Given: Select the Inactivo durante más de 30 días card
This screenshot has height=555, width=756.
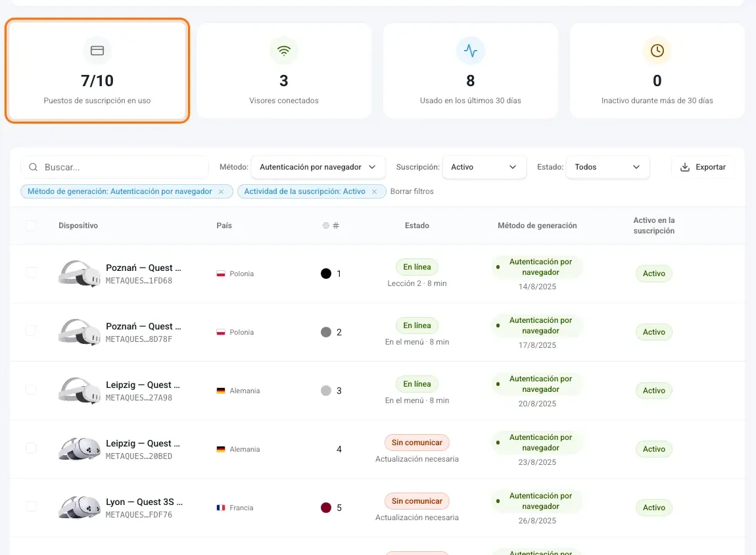Looking at the screenshot, I should (657, 71).
